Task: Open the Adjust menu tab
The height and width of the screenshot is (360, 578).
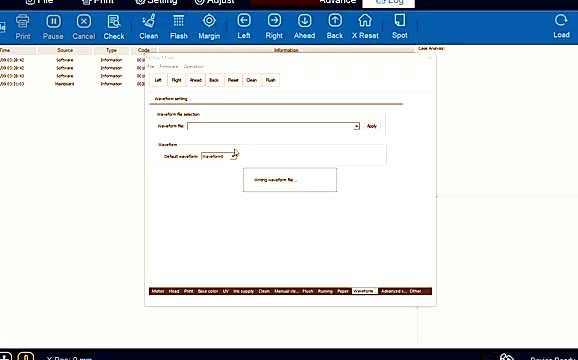Action: [214, 2]
